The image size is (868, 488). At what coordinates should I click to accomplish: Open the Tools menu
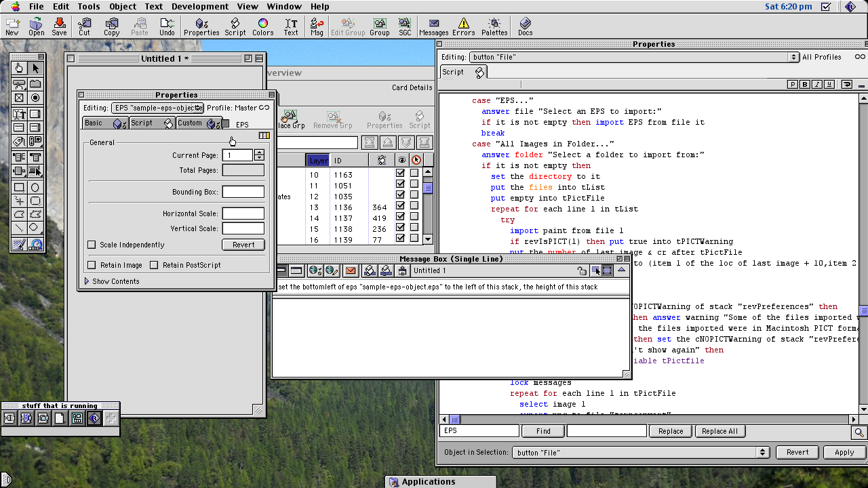[x=88, y=6]
